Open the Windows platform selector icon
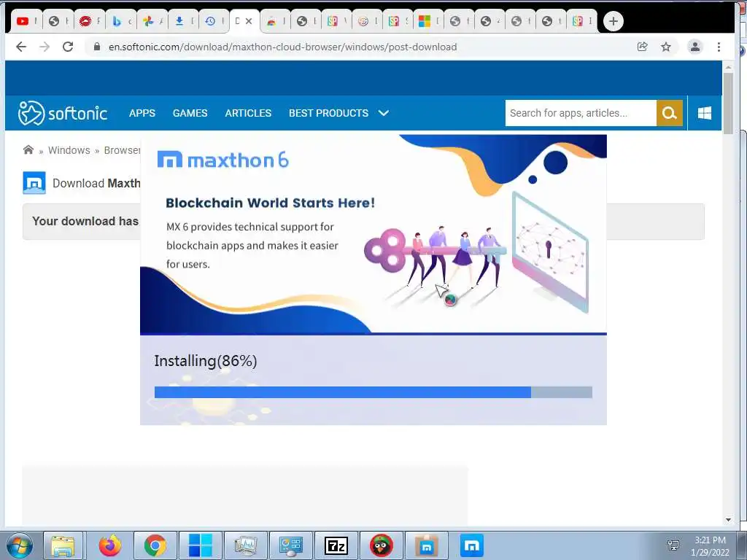Screen dimensions: 747x560 click(705, 113)
